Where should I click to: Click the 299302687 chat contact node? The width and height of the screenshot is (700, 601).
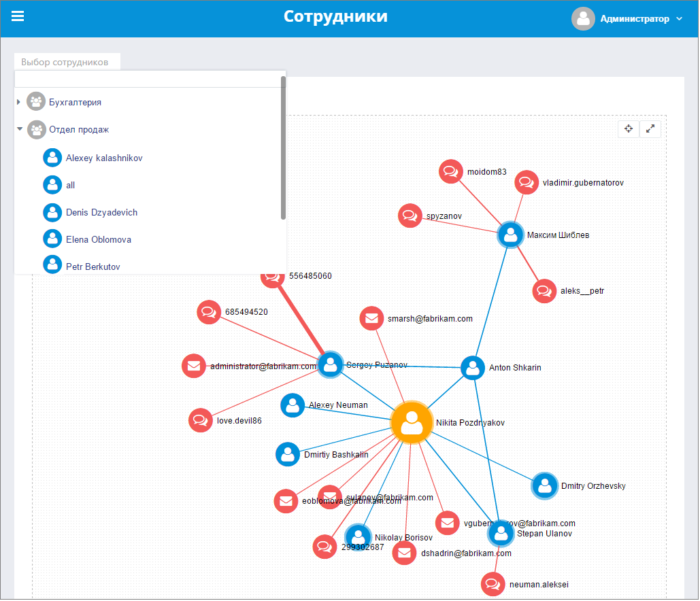click(324, 547)
